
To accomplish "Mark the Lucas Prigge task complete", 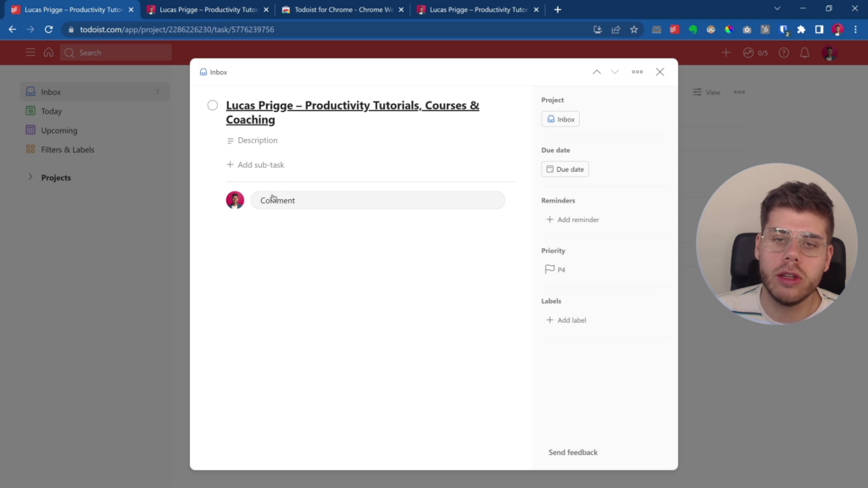I will (x=213, y=105).
